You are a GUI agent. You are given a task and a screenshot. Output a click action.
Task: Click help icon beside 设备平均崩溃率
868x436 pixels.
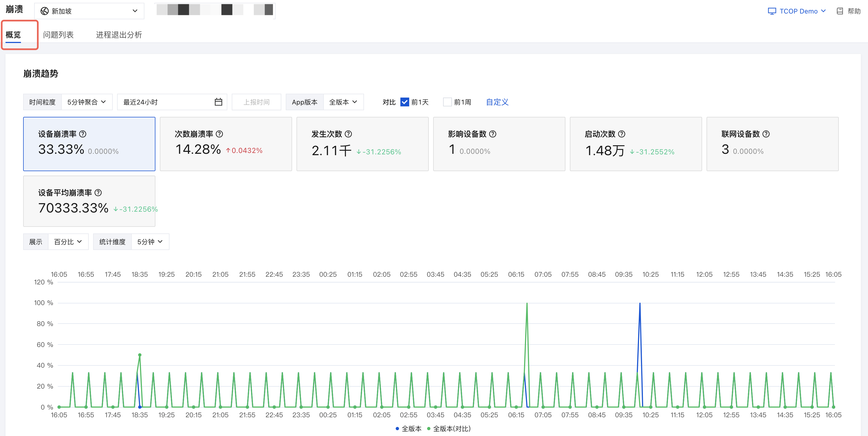click(98, 193)
